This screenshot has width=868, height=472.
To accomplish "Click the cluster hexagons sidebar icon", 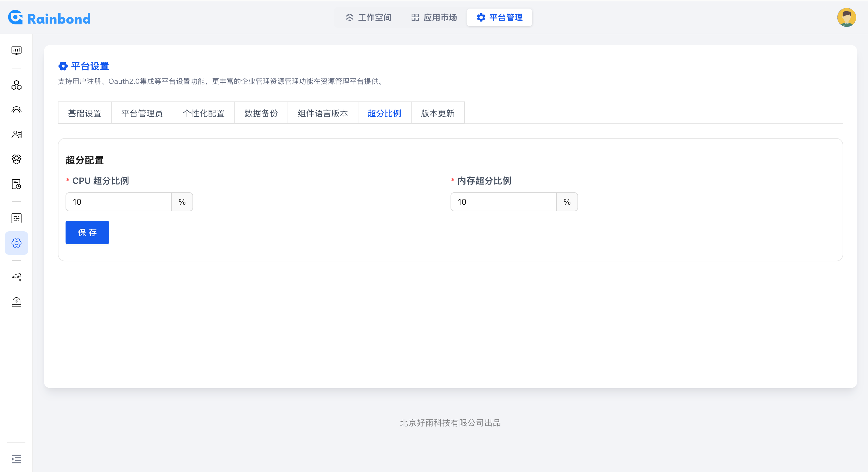I will click(16, 85).
